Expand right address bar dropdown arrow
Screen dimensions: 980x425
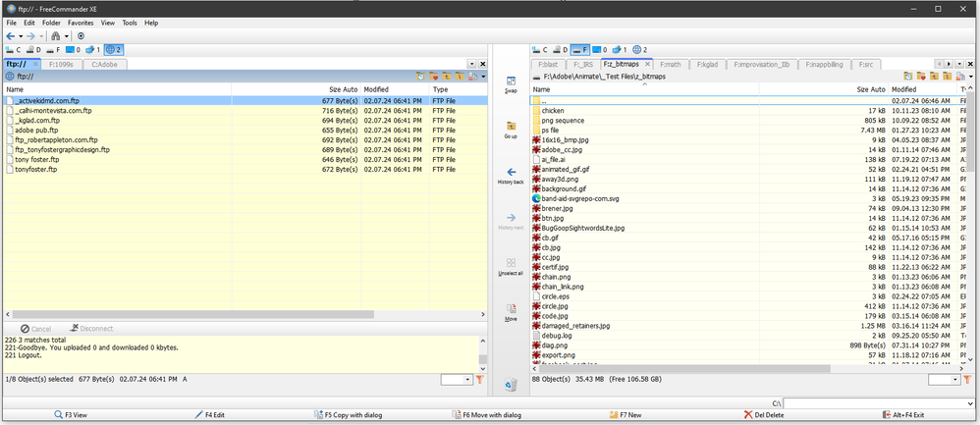pos(971,77)
